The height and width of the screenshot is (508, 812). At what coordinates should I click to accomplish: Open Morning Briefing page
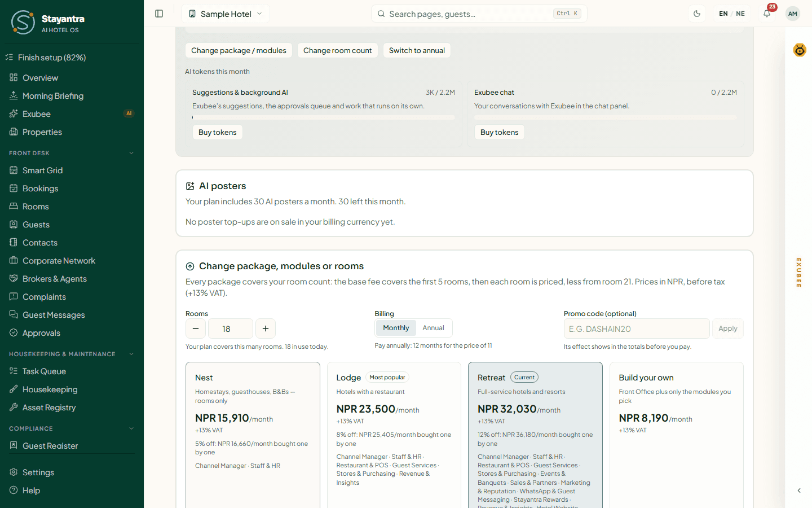72,96
